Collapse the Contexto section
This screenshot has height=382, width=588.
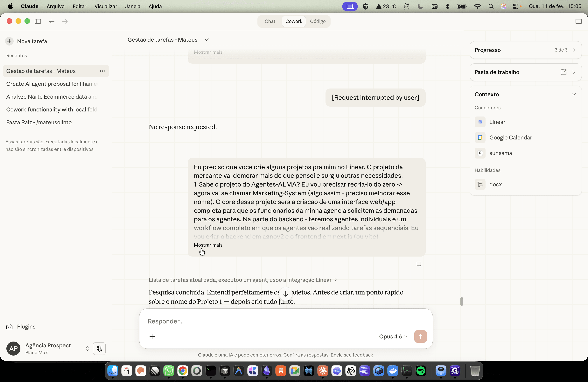(574, 94)
